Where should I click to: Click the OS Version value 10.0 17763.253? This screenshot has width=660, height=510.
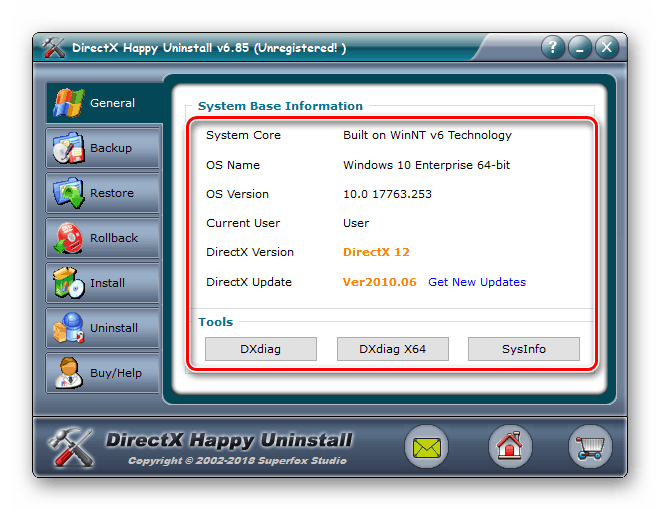(387, 194)
